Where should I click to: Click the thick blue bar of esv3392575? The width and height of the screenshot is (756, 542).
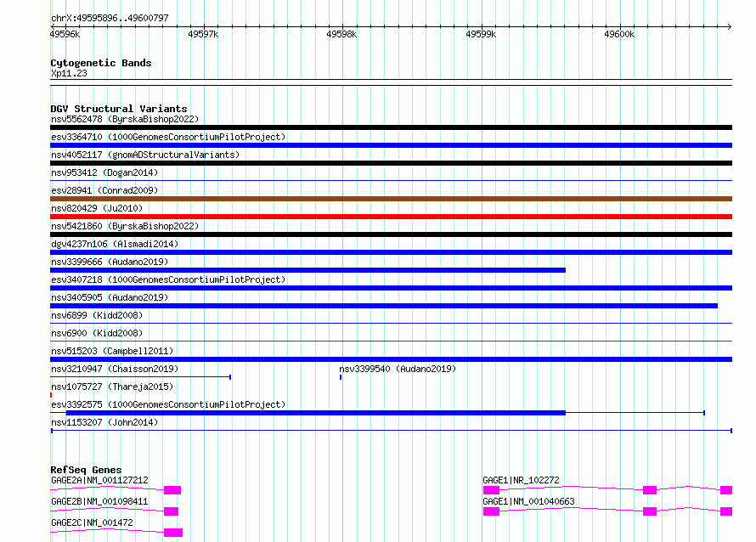[316, 413]
